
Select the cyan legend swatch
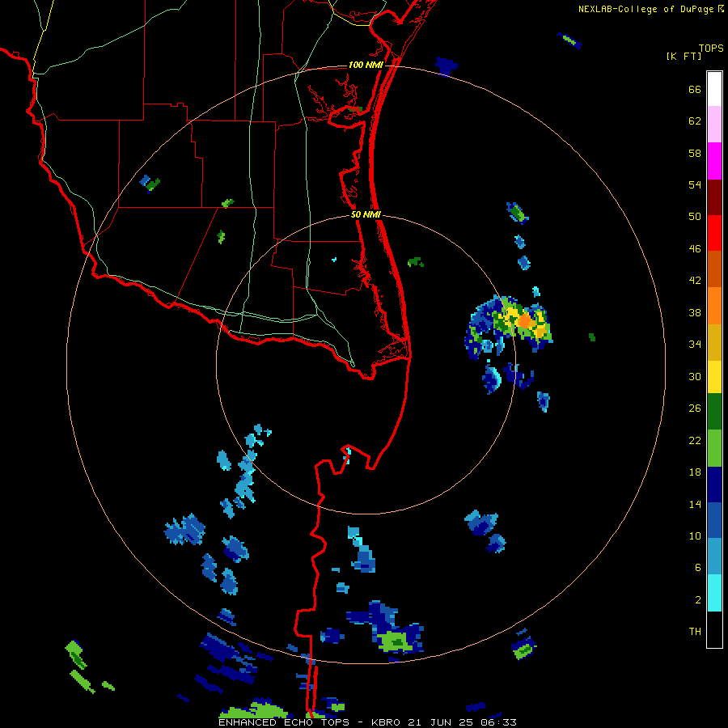pyautogui.click(x=714, y=593)
